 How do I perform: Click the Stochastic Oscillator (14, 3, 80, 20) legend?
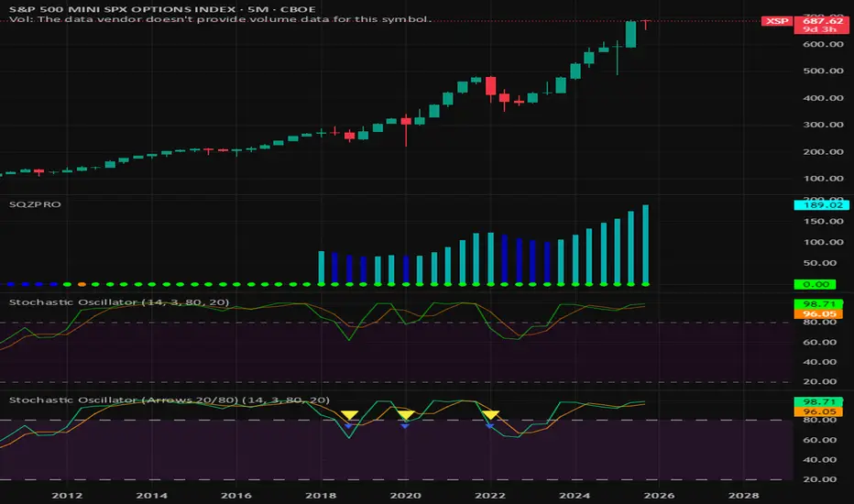pyautogui.click(x=119, y=301)
